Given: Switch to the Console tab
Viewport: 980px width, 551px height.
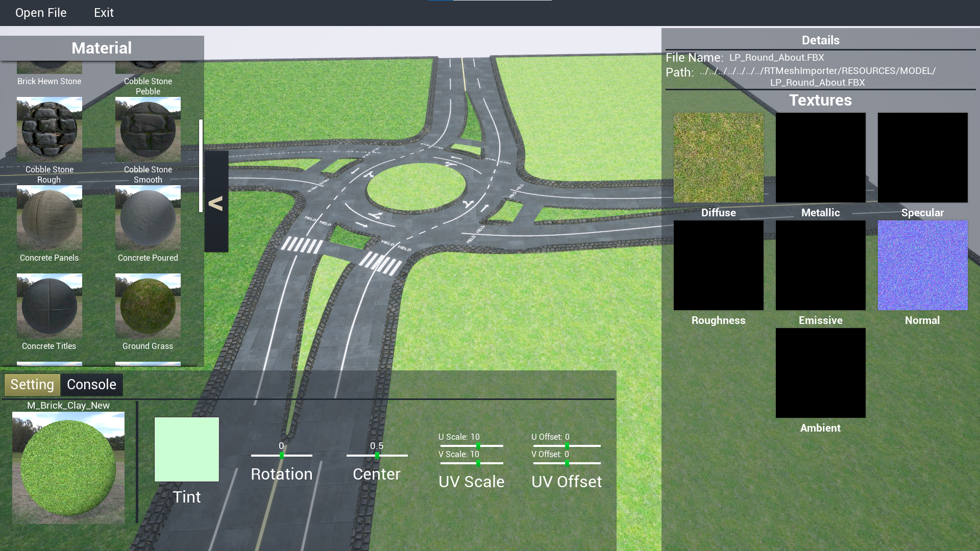Looking at the screenshot, I should click(x=92, y=384).
